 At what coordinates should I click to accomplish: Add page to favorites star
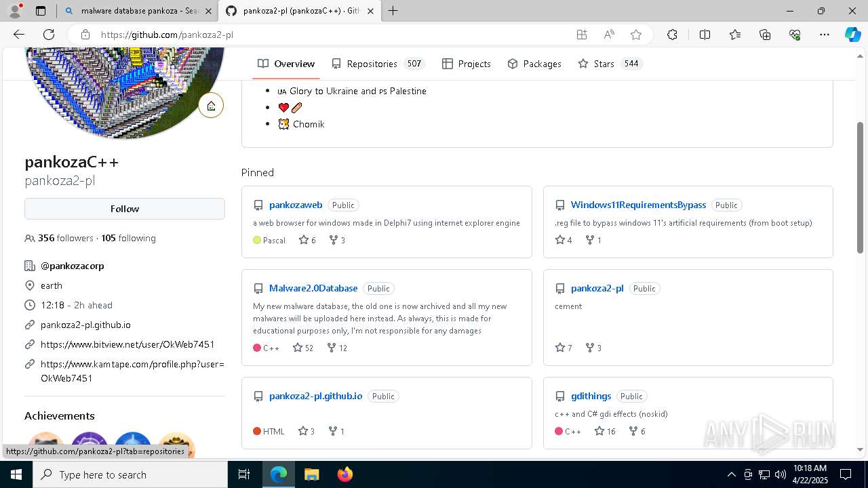635,35
